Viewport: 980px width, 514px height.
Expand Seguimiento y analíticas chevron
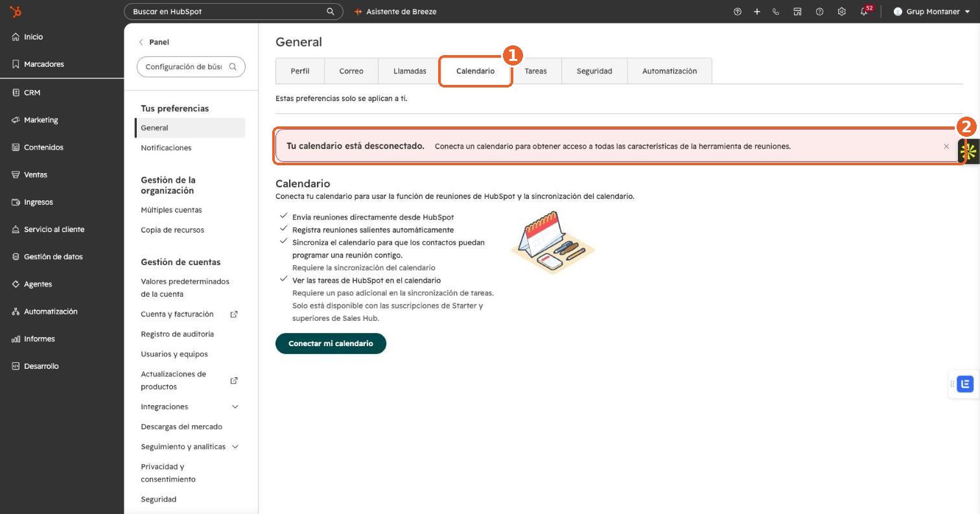[235, 447]
